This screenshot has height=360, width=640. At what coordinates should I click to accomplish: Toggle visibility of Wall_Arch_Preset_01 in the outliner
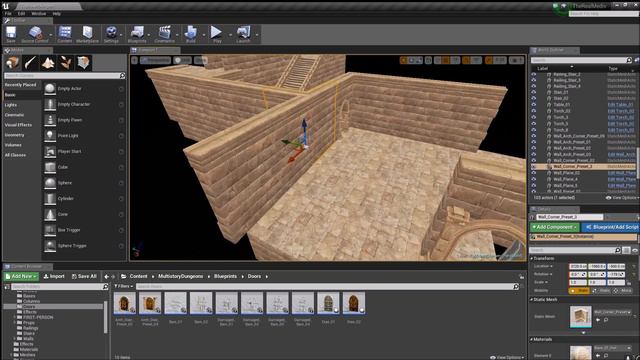pos(533,142)
